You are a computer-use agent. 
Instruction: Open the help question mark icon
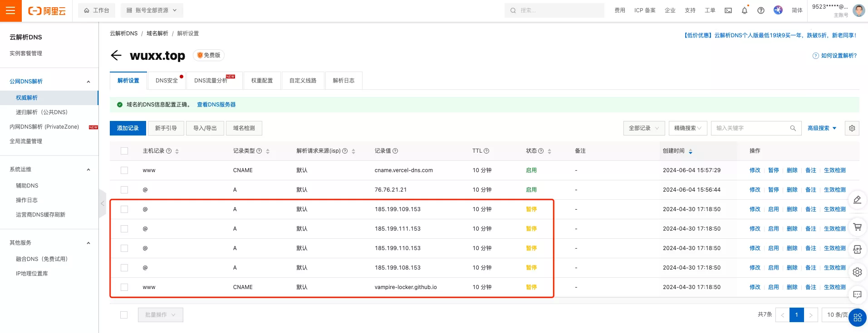[x=761, y=10]
